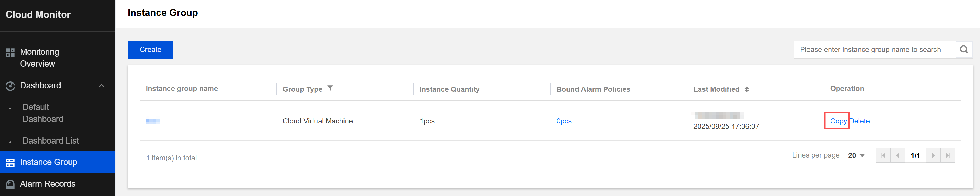Open the Lines per page dropdown
This screenshot has height=196, width=980.
click(x=856, y=155)
